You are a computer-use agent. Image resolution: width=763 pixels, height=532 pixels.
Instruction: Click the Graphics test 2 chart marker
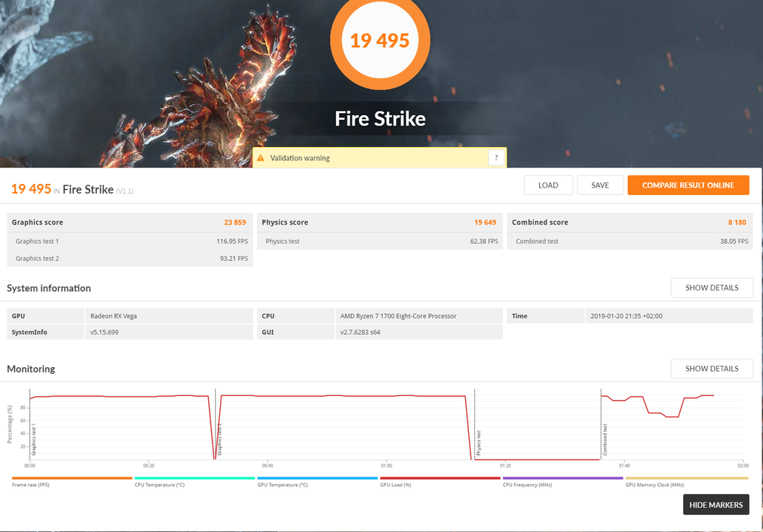coord(219,440)
